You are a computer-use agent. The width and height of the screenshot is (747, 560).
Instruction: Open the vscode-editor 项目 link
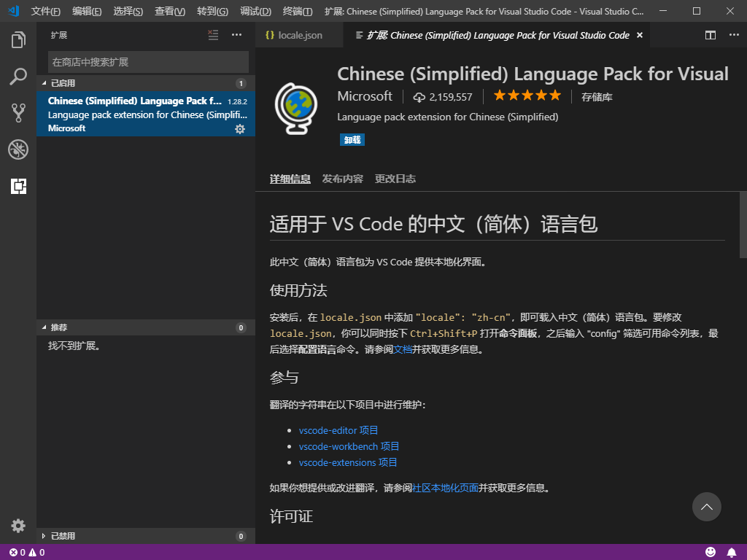pos(338,430)
